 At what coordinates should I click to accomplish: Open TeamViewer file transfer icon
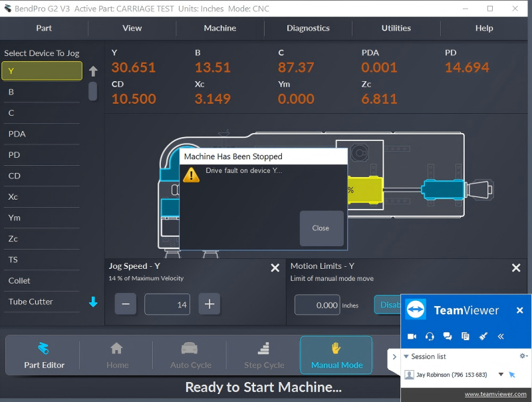click(465, 336)
